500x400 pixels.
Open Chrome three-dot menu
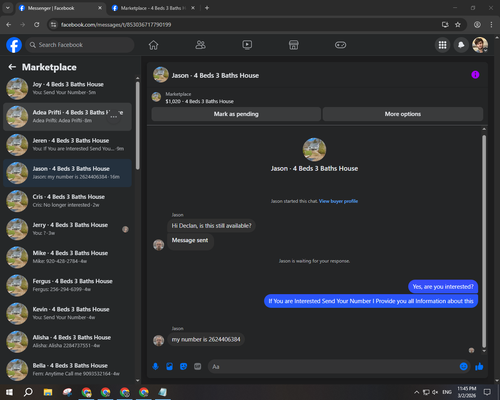491,25
